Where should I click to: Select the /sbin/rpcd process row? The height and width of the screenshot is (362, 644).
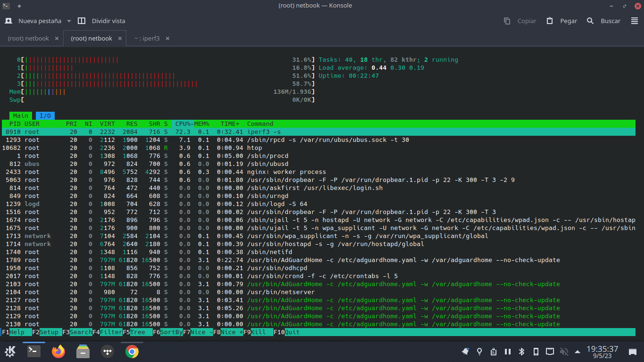point(319,140)
